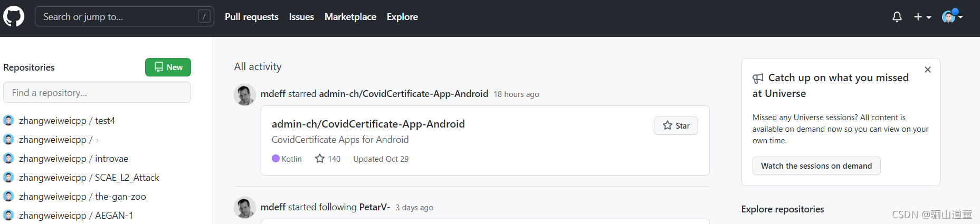Star the CovidCertificate-App-Android repository
The height and width of the screenshot is (224, 980).
[676, 125]
